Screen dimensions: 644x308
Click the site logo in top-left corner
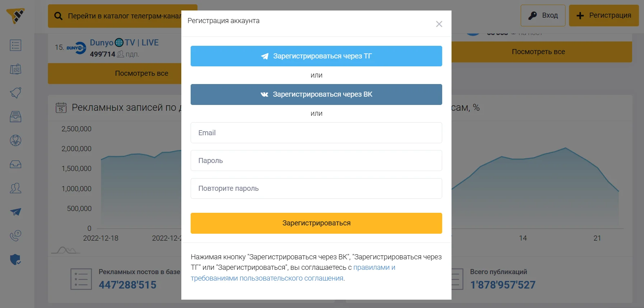(15, 16)
